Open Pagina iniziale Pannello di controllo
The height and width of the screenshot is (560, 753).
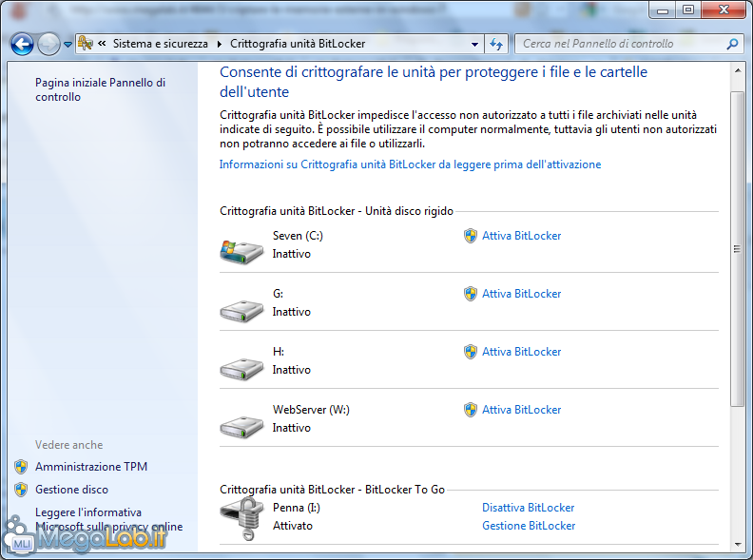click(x=100, y=89)
